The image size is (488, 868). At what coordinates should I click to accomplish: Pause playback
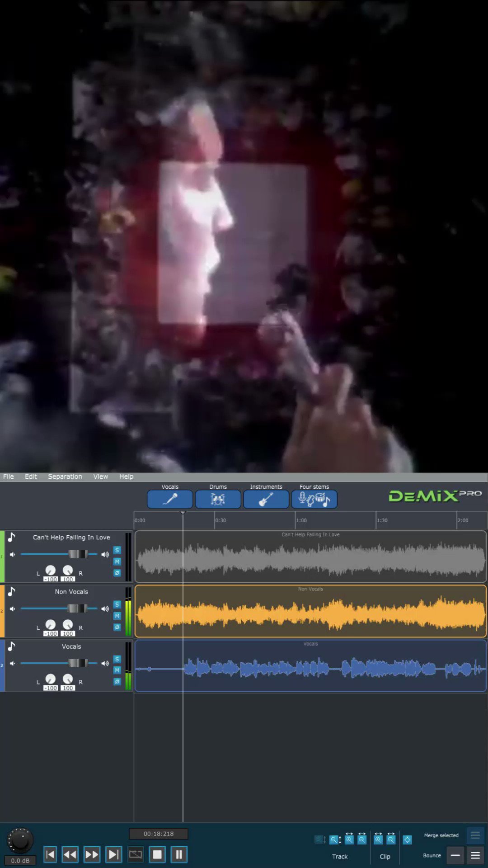(x=179, y=854)
